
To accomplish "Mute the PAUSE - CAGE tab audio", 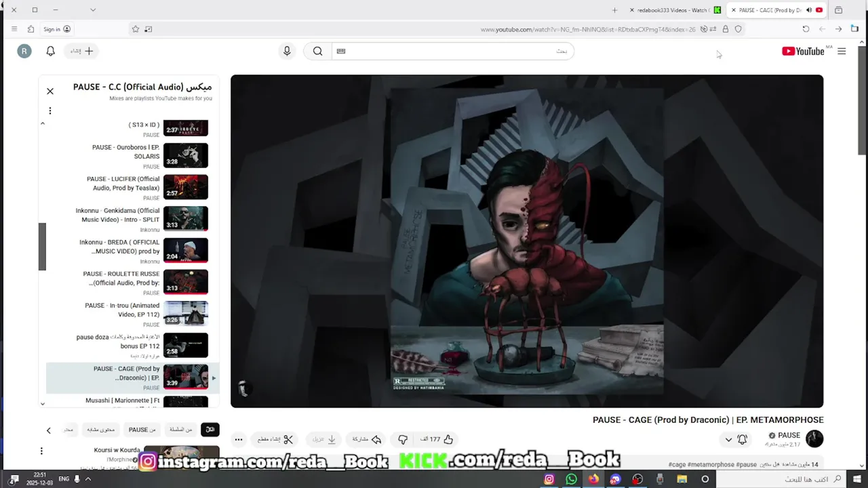I will click(808, 10).
